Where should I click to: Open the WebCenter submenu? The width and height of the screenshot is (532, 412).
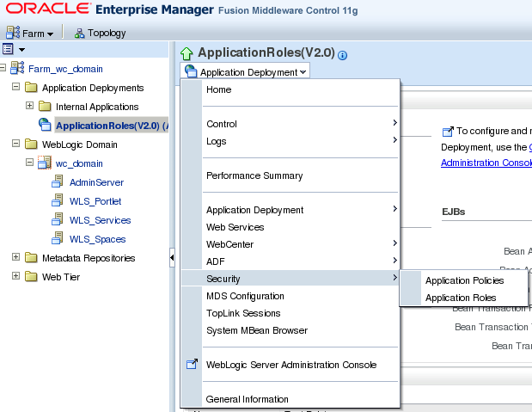tap(302, 244)
